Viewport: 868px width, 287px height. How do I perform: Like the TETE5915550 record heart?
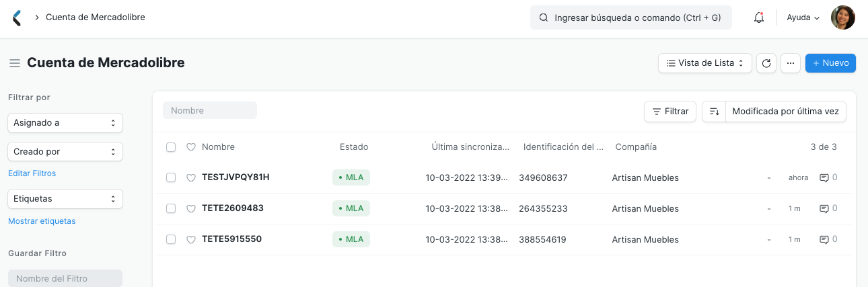pos(190,240)
